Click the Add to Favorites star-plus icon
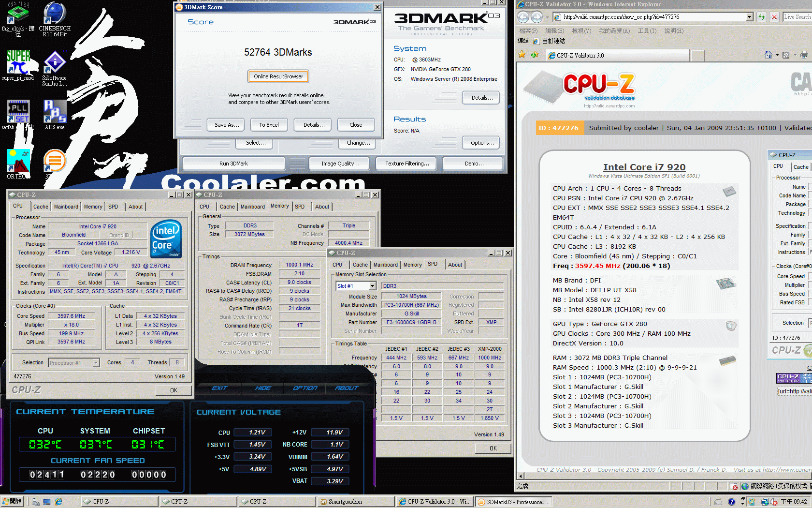 click(x=535, y=55)
